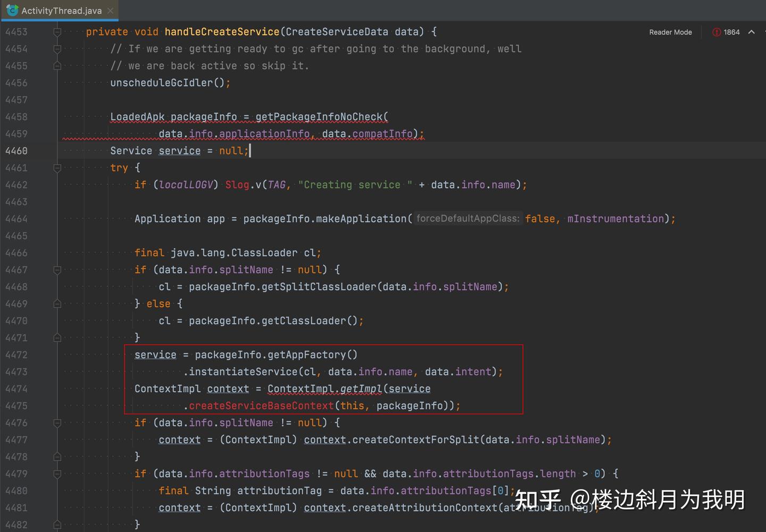
Task: Collapse the try block at line 4461
Action: [57, 168]
